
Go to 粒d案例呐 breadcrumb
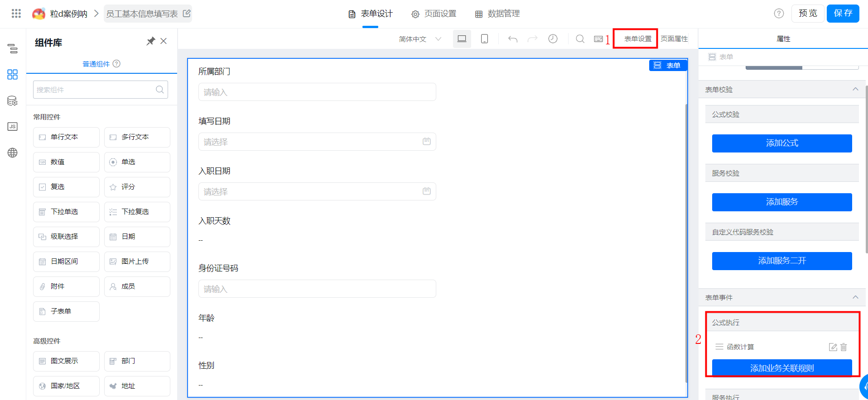tap(68, 14)
